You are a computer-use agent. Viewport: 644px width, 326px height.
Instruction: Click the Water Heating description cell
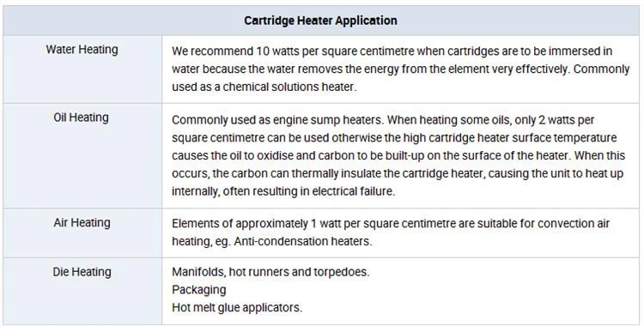click(x=401, y=69)
